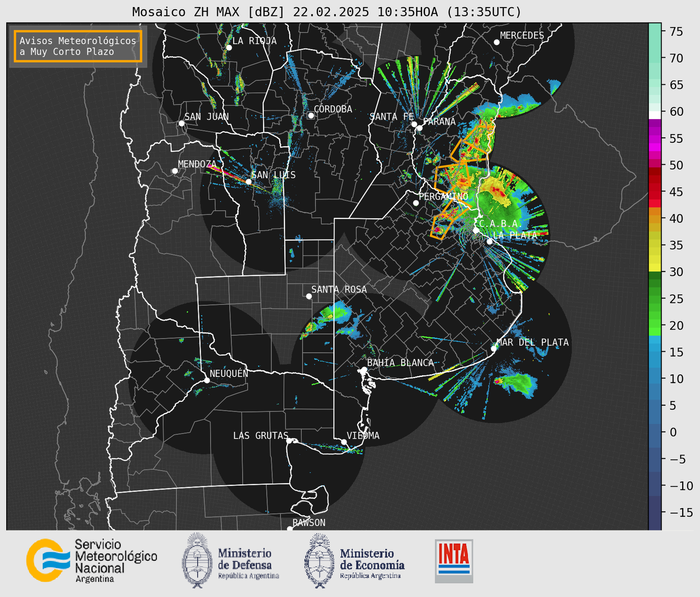
Task: Click the Viedma city marker
Action: click(x=344, y=442)
